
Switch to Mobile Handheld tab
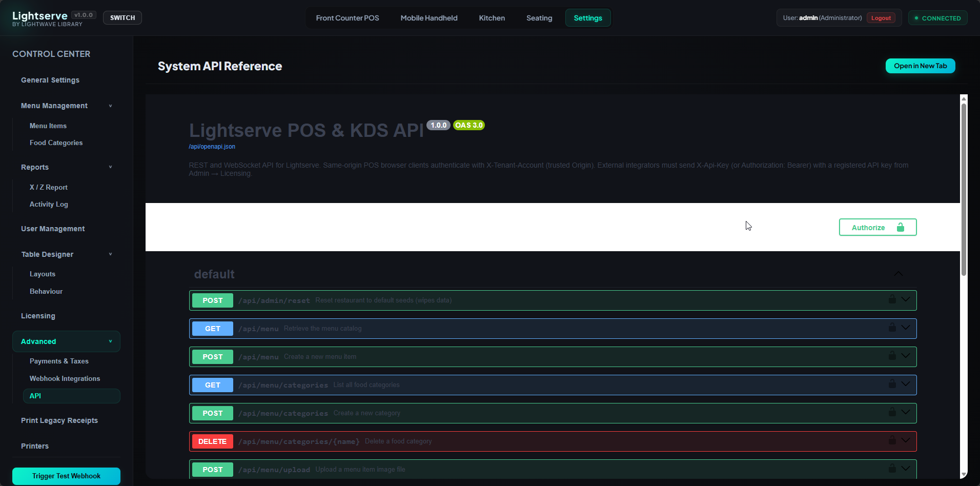[x=429, y=18]
